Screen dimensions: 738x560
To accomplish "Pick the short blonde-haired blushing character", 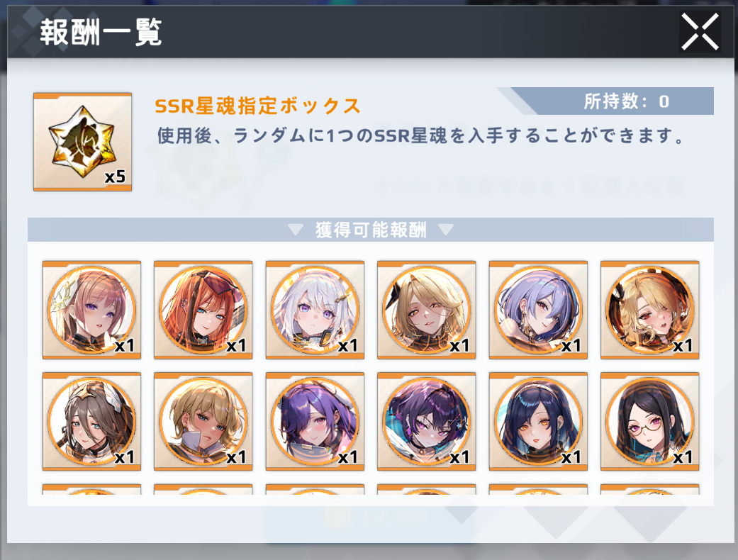I will [203, 421].
